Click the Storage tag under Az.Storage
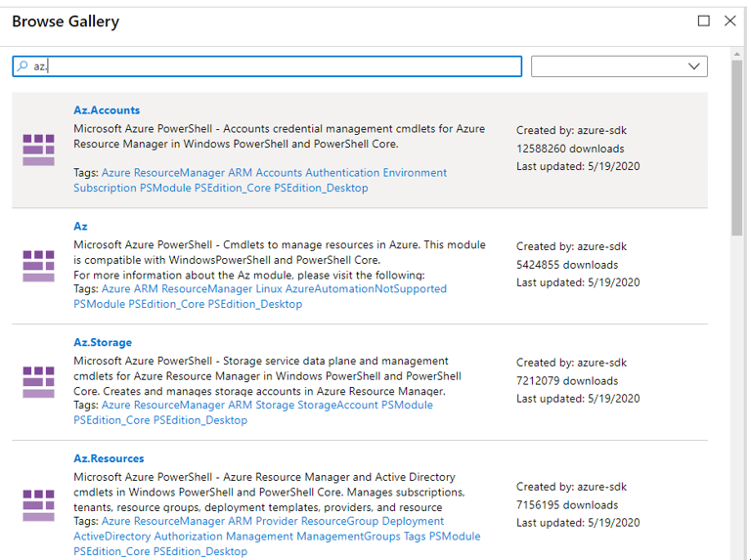 [275, 405]
